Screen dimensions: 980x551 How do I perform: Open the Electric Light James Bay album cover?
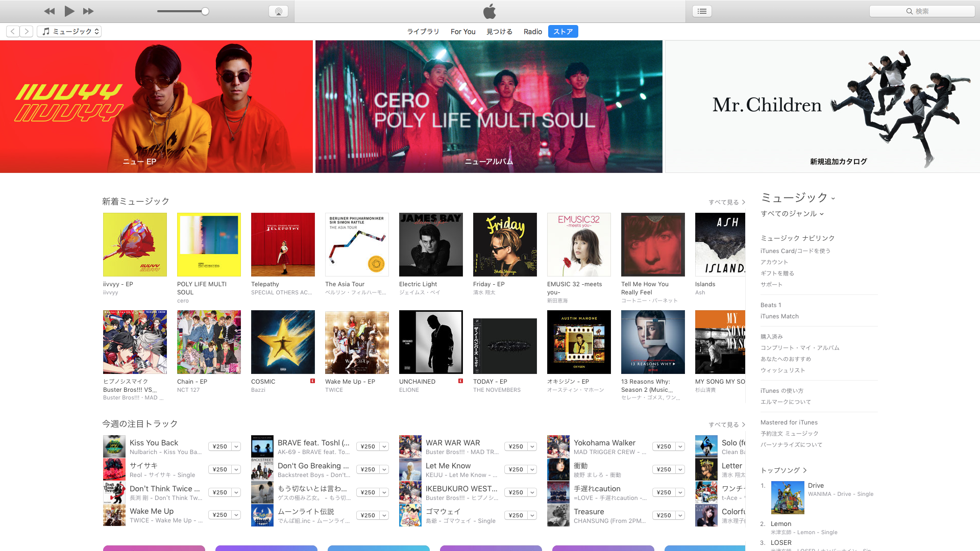431,245
